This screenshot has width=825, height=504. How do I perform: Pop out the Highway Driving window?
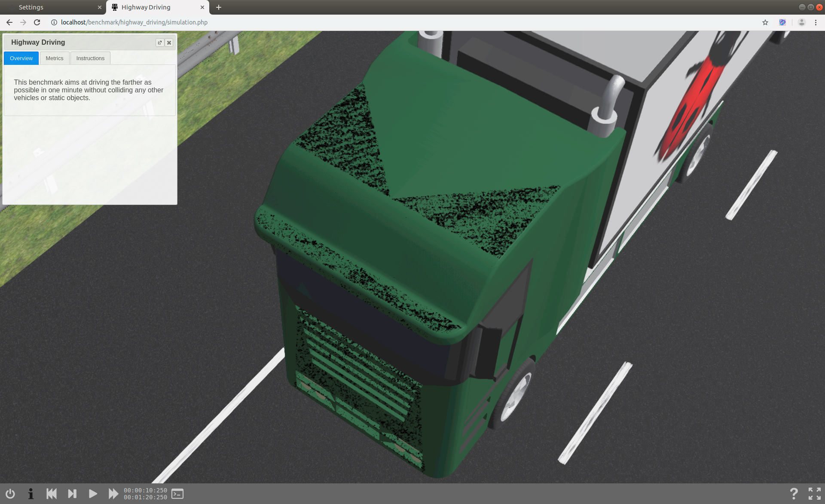pyautogui.click(x=159, y=43)
